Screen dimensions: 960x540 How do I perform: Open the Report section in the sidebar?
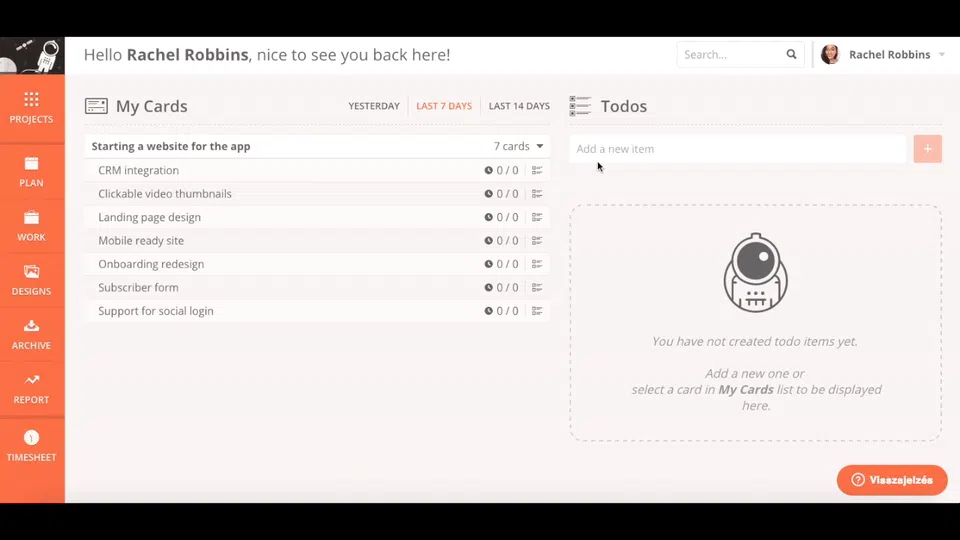click(x=31, y=389)
